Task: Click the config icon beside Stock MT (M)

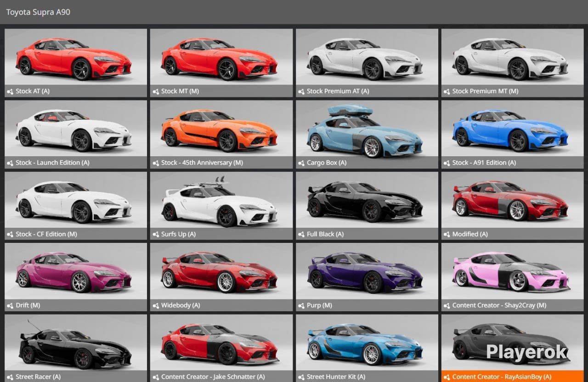Action: point(155,91)
